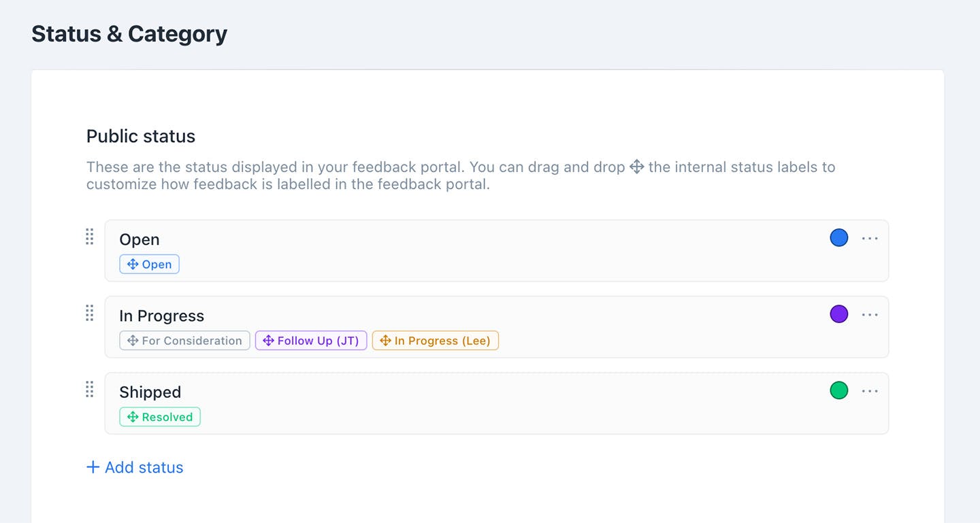
Task: Click the drag handle beside In Progress status
Action: [89, 313]
